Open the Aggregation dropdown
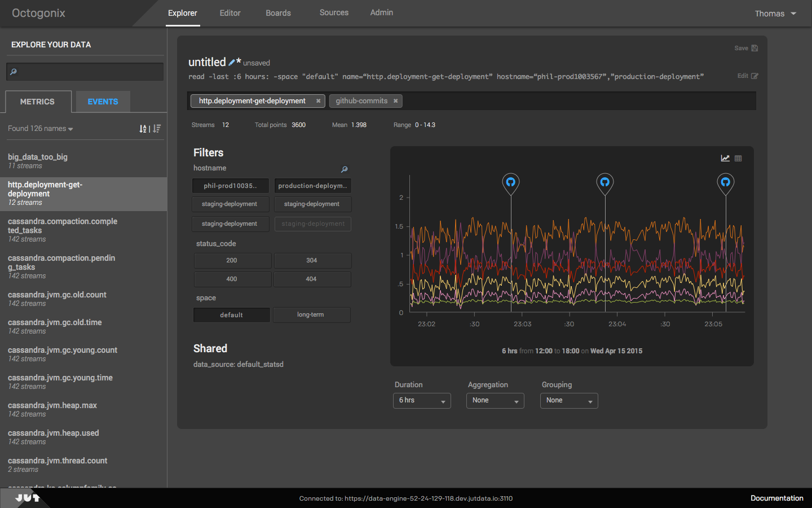 [495, 401]
